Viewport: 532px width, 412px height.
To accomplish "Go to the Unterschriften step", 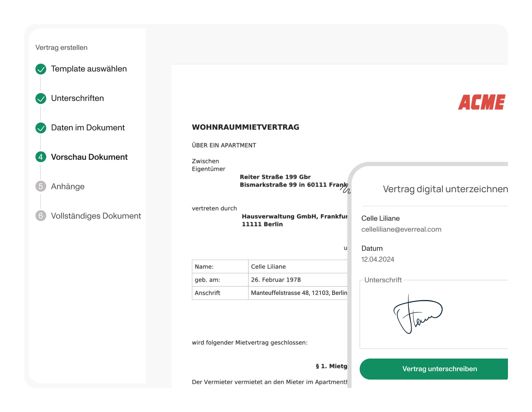I will pyautogui.click(x=77, y=98).
